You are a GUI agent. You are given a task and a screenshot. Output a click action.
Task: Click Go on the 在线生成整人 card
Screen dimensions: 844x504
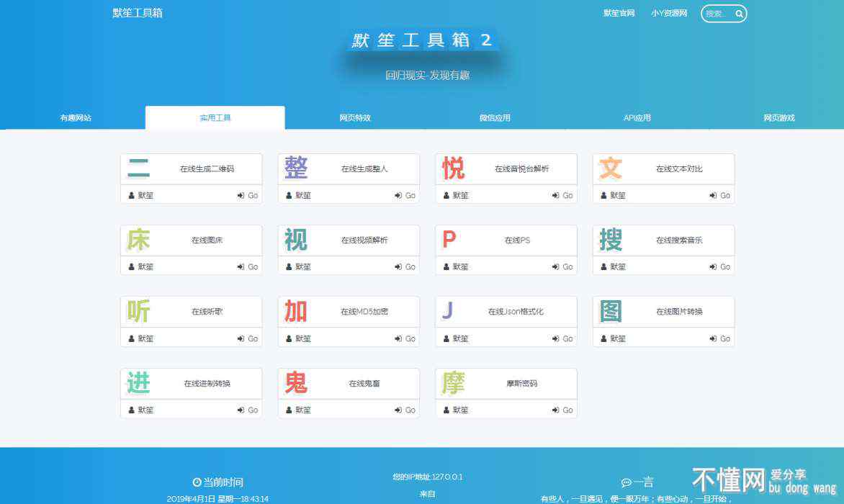(x=405, y=195)
